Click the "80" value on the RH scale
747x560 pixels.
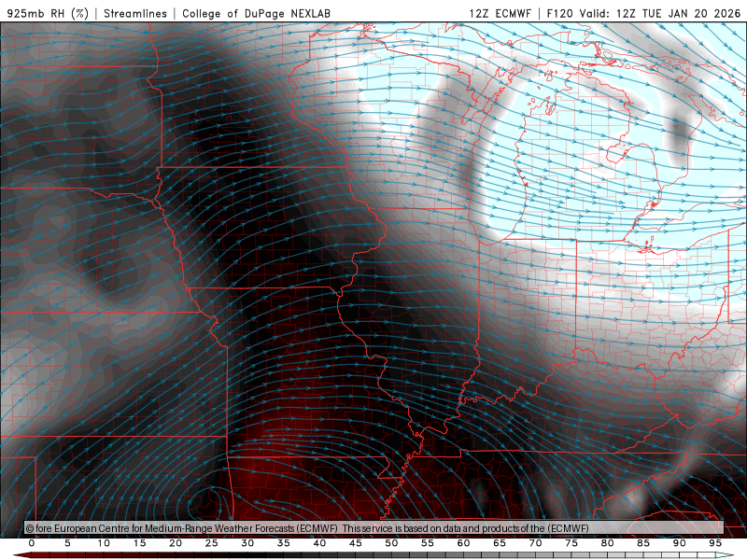607,543
